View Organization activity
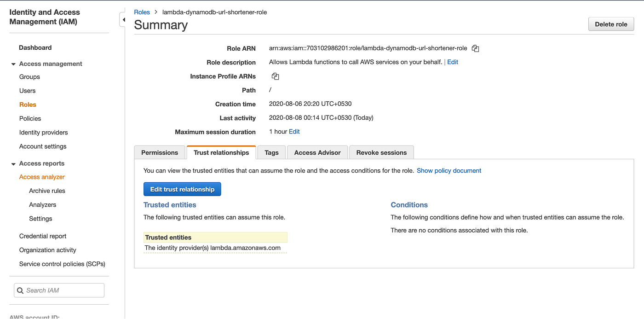The image size is (644, 319). 47,249
